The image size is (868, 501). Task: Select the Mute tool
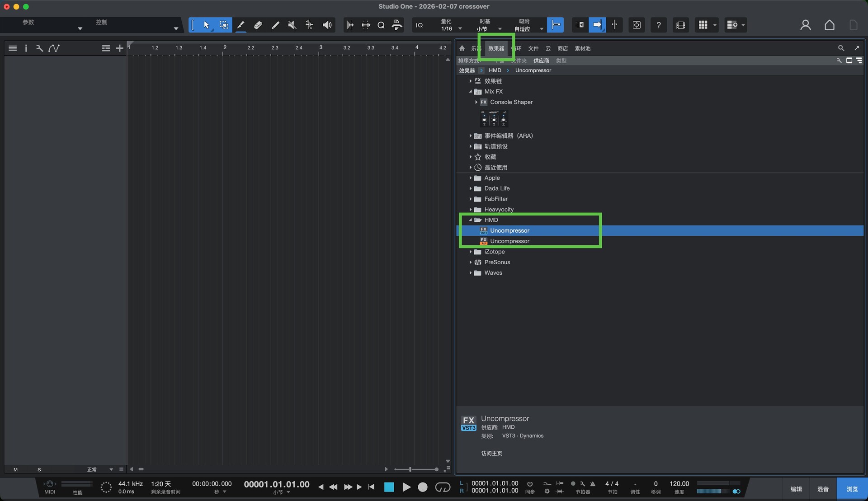(292, 25)
